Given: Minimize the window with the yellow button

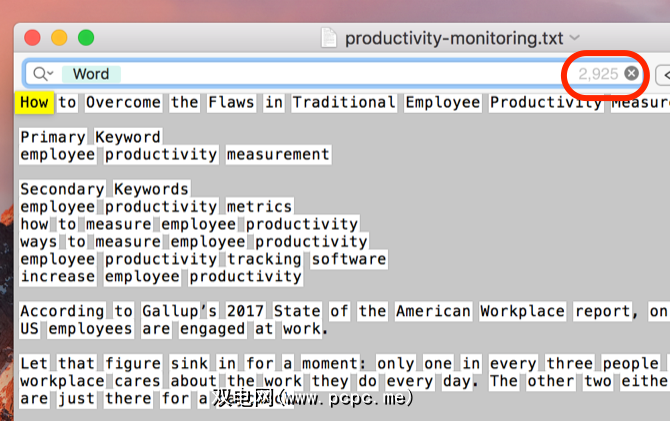Looking at the screenshot, I should [x=59, y=38].
